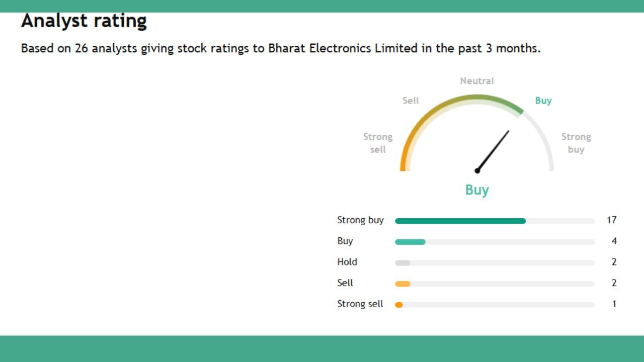Click the light orange Sell rating bar
Screen dimensions: 644x362
click(403, 284)
